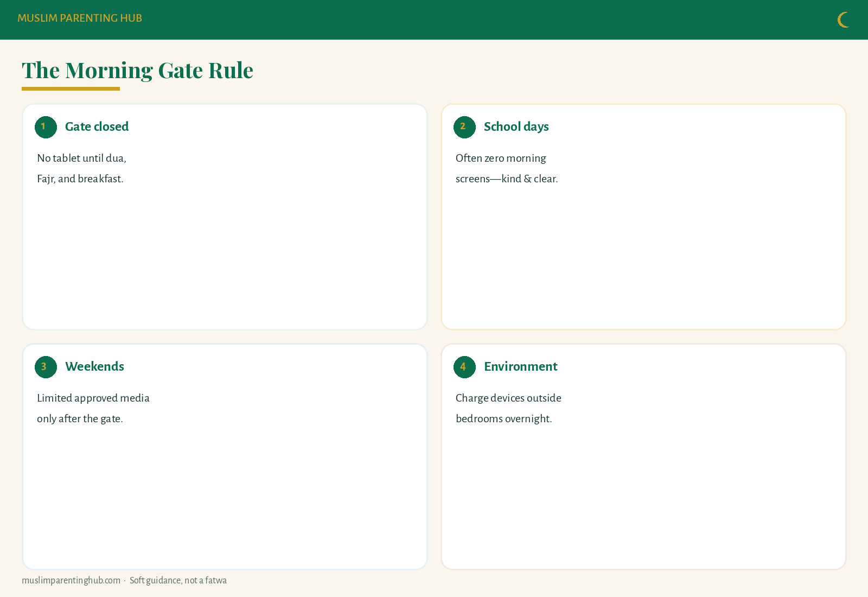Image resolution: width=868 pixels, height=597 pixels.
Task: Click the text No tablet until dua
Action: tap(81, 158)
